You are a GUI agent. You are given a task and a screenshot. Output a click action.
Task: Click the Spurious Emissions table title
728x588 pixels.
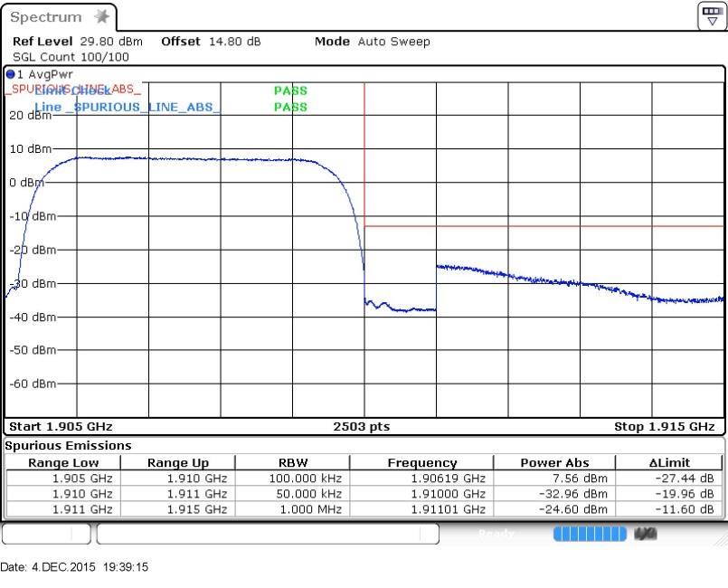(x=68, y=445)
